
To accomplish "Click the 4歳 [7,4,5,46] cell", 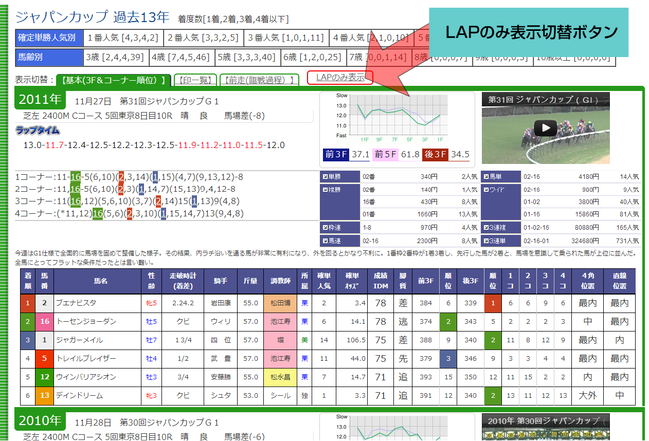I will click(181, 57).
